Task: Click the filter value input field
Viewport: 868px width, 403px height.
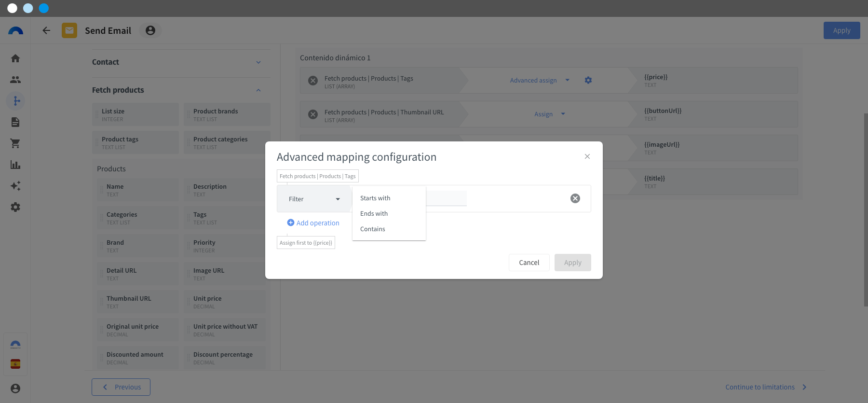Action: click(447, 198)
